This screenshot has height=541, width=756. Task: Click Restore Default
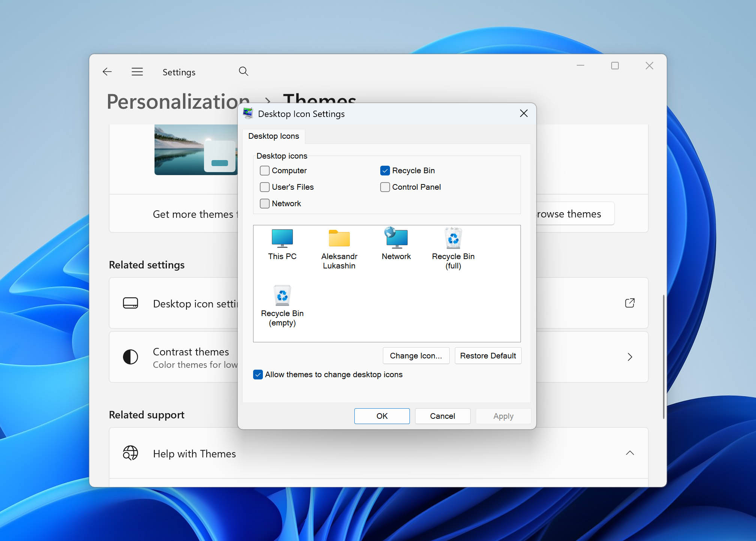pyautogui.click(x=488, y=355)
